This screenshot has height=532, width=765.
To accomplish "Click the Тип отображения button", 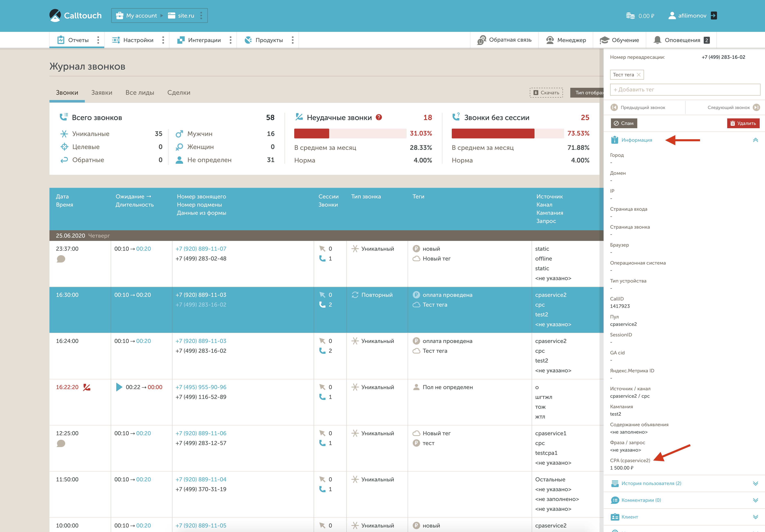I will [587, 92].
